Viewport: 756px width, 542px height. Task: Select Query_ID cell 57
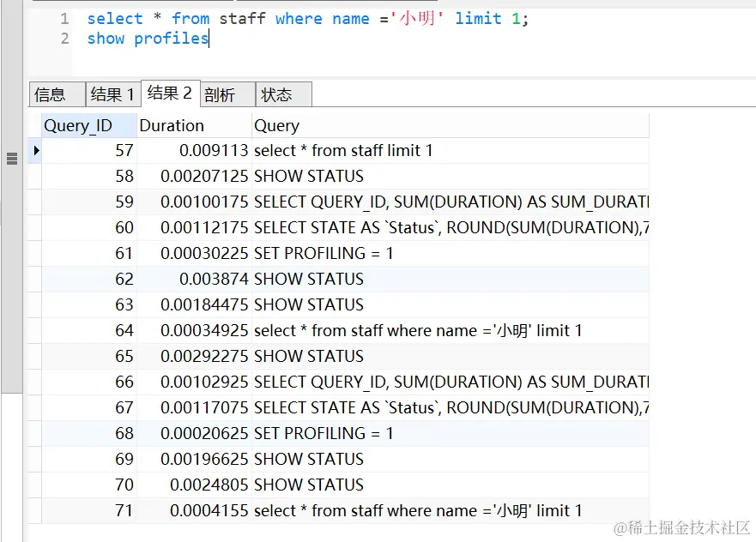[x=89, y=150]
